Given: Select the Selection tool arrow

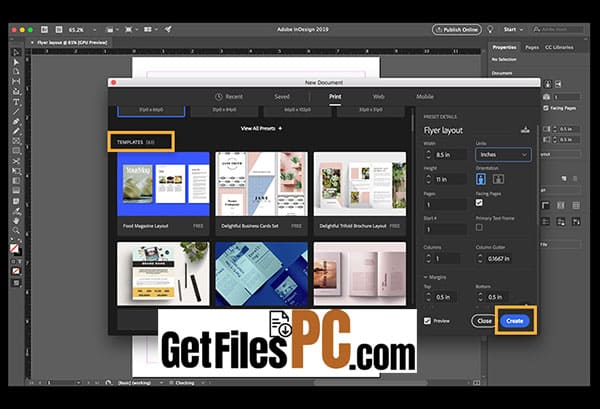Looking at the screenshot, I should tap(16, 52).
